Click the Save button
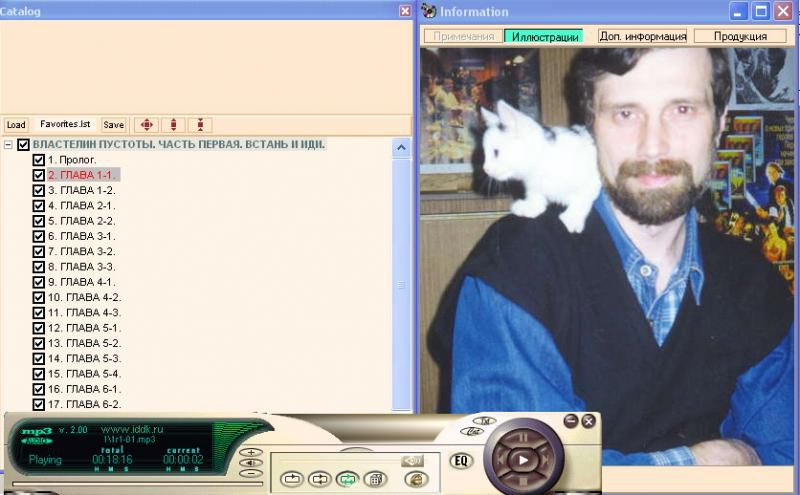Screen dimensions: 800x495 click(x=114, y=125)
